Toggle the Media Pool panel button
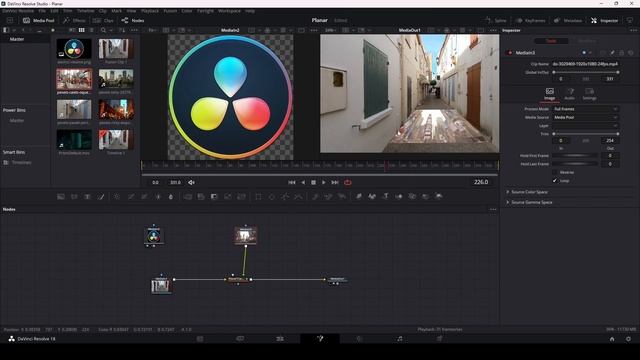 tap(38, 20)
